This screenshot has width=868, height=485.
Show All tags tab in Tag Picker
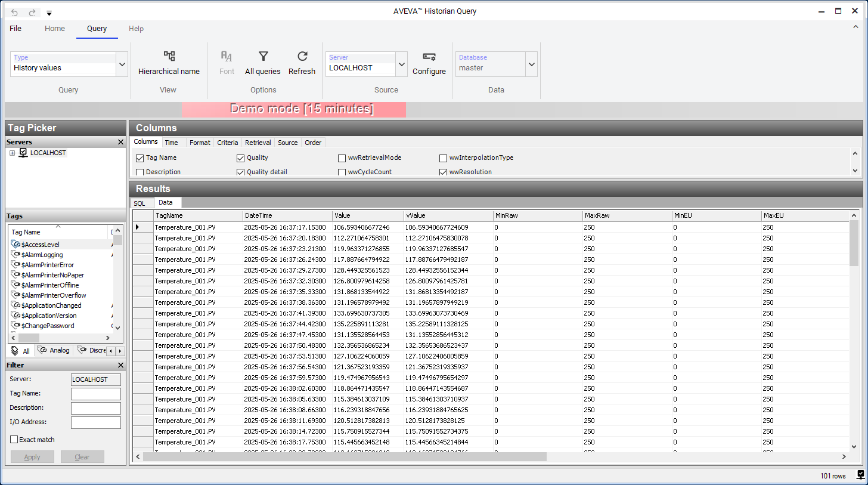pos(21,351)
